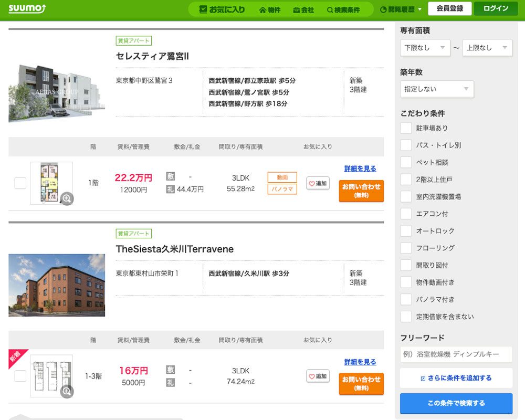Screen dimensions: 525x420
Task: Click 16万円 rent price
Action: coord(133,371)
